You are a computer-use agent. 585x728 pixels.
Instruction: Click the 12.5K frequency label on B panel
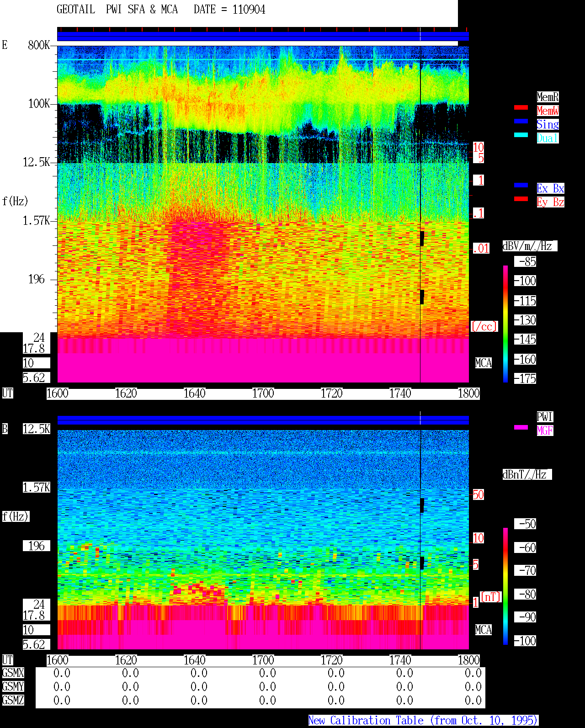coord(37,429)
